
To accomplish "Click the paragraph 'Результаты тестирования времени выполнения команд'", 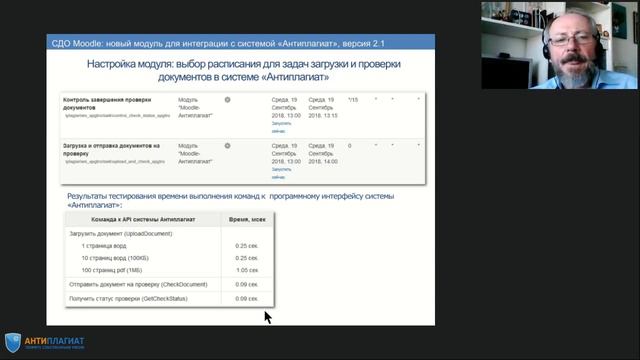I will point(231,200).
